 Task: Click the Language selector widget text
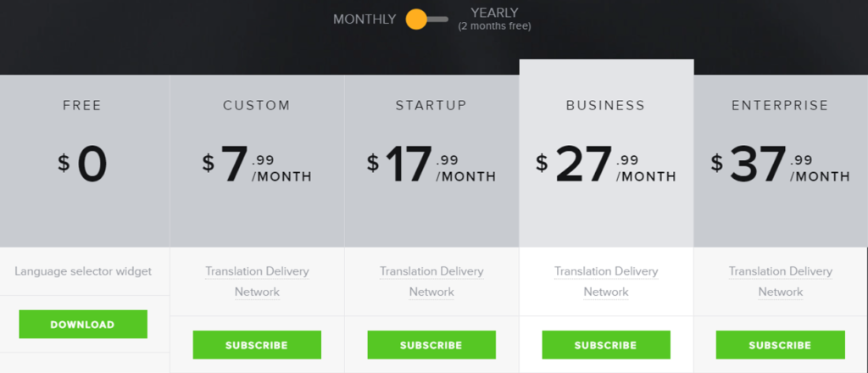tap(83, 271)
